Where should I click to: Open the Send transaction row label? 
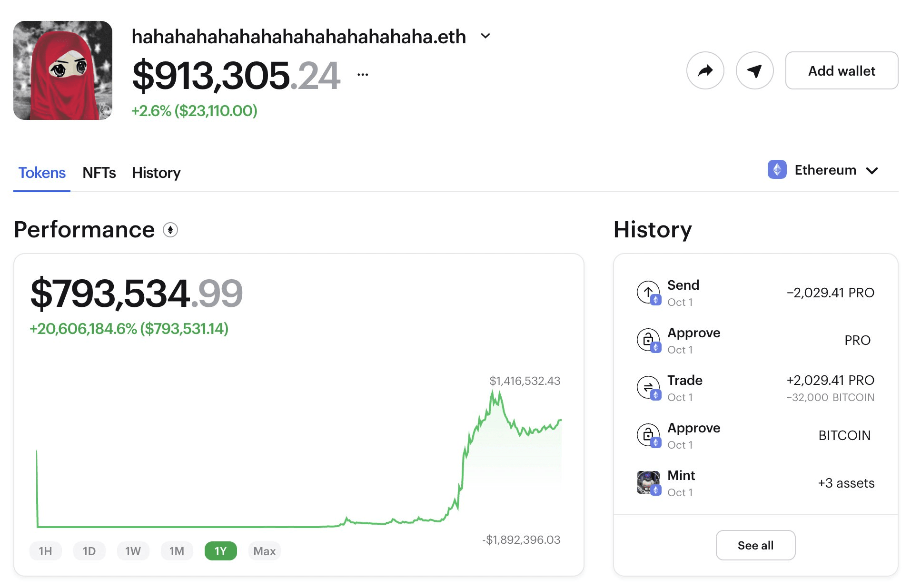[x=683, y=285]
